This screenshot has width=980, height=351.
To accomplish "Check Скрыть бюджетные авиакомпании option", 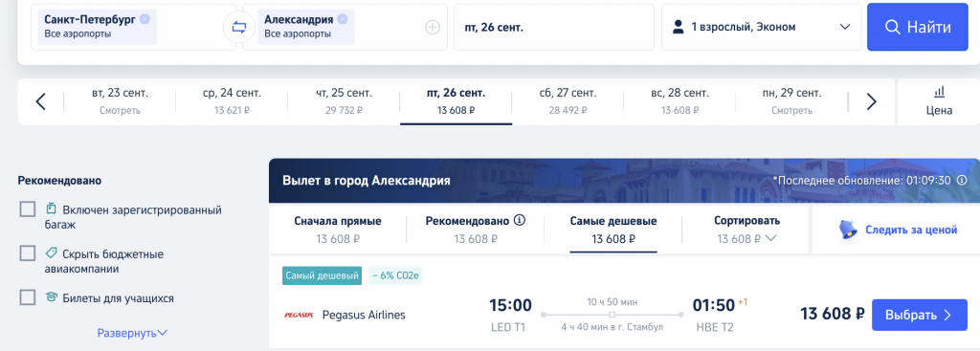I will [28, 253].
